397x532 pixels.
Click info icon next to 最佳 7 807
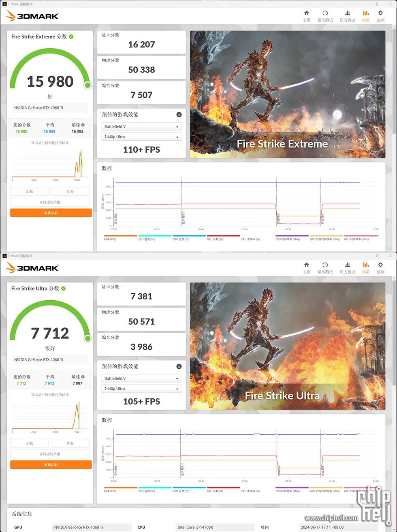[83, 377]
